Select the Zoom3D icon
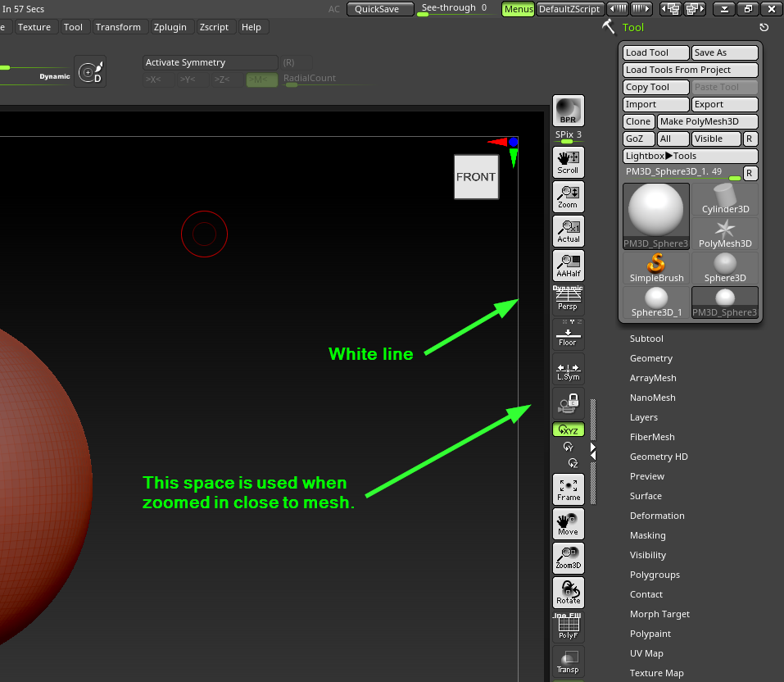The height and width of the screenshot is (682, 784). 568,558
